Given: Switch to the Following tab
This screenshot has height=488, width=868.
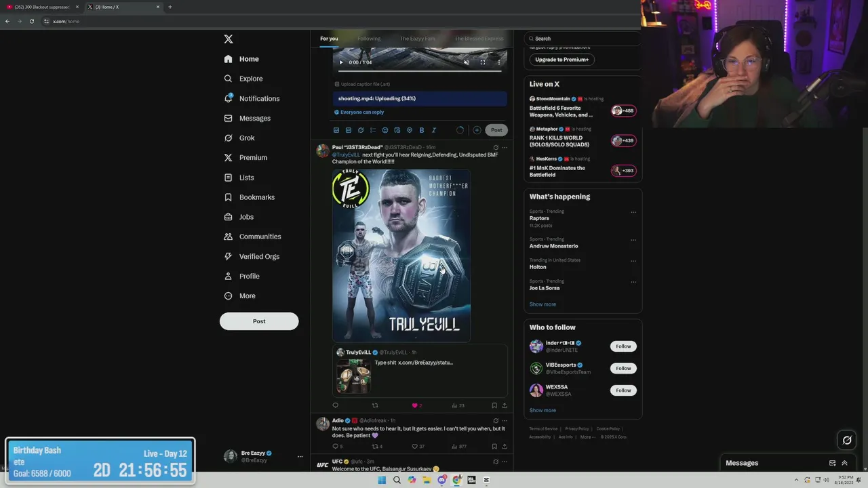Looking at the screenshot, I should click(369, 39).
